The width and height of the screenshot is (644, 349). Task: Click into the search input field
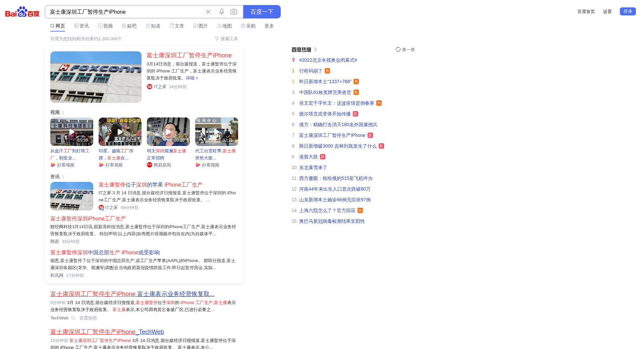click(x=124, y=12)
